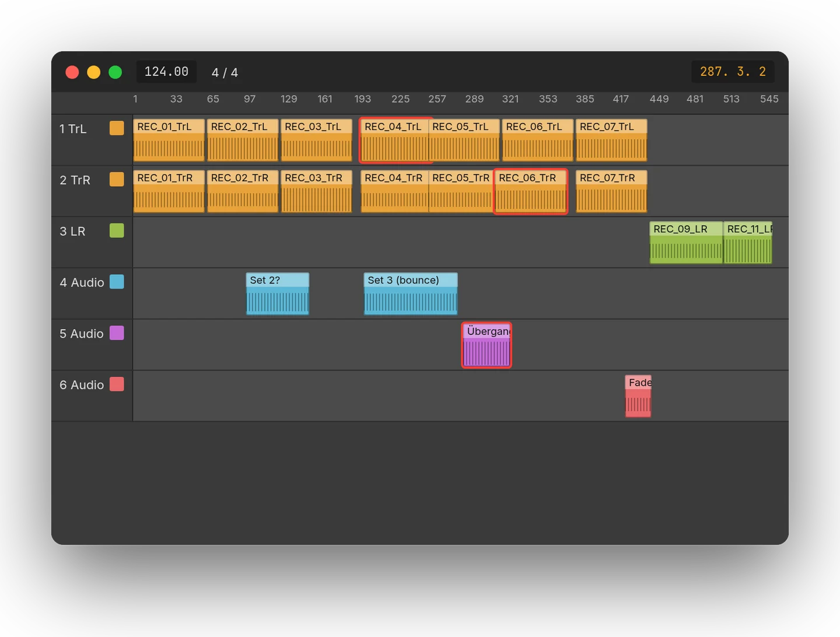840x637 pixels.
Task: Select the REC_06_TrL clip
Action: [x=538, y=140]
